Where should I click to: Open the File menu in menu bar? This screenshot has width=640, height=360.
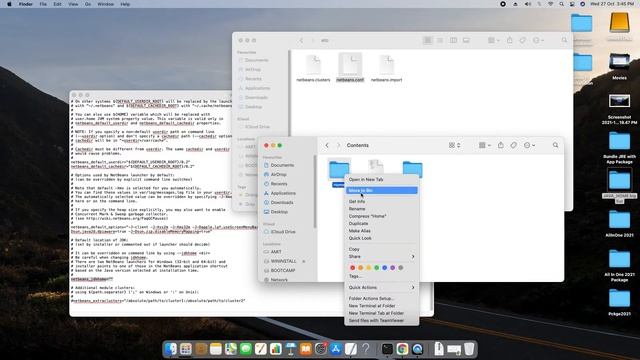[43, 4]
